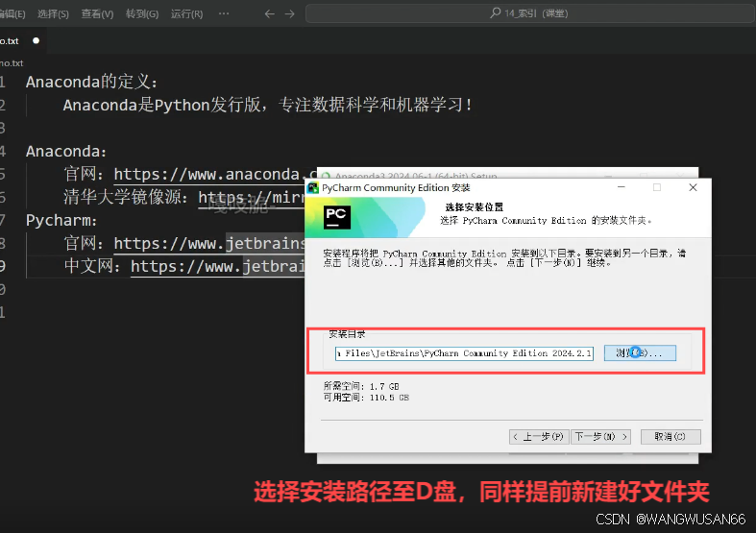
Task: Click the 取消(C) cancel button
Action: (671, 437)
